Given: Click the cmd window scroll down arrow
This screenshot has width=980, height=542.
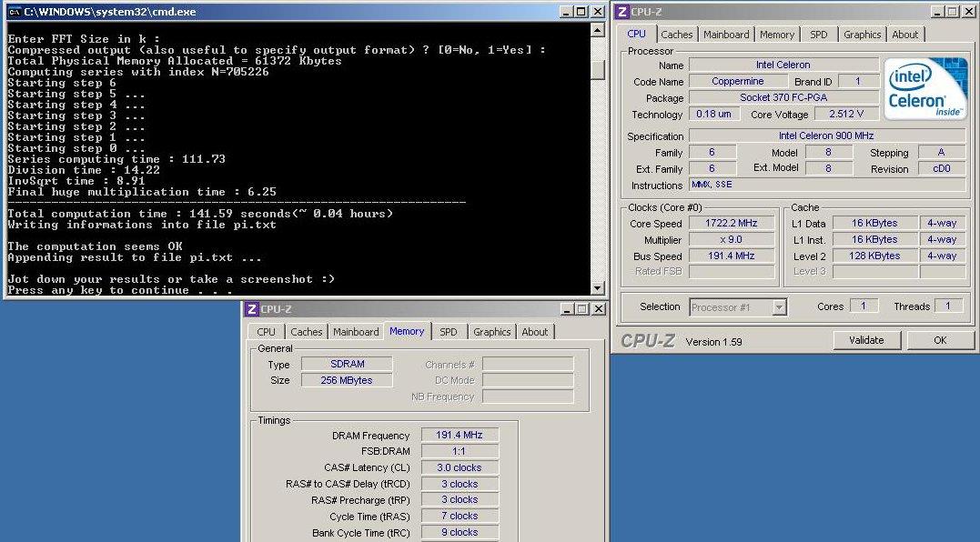Looking at the screenshot, I should [x=598, y=288].
